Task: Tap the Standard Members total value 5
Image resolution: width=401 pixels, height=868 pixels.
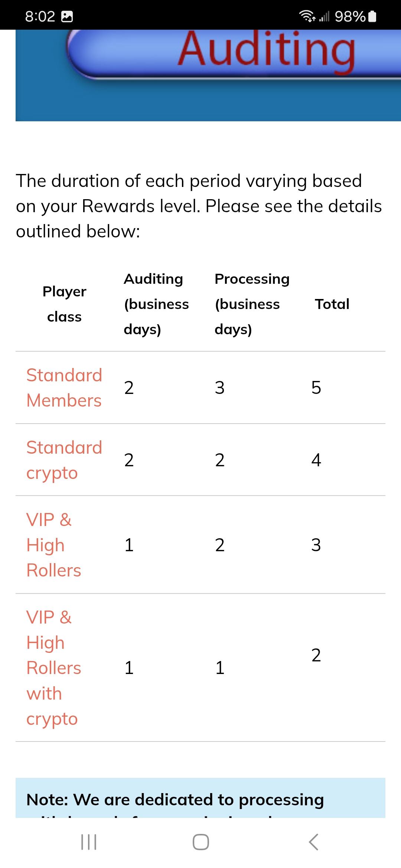Action: click(x=316, y=388)
